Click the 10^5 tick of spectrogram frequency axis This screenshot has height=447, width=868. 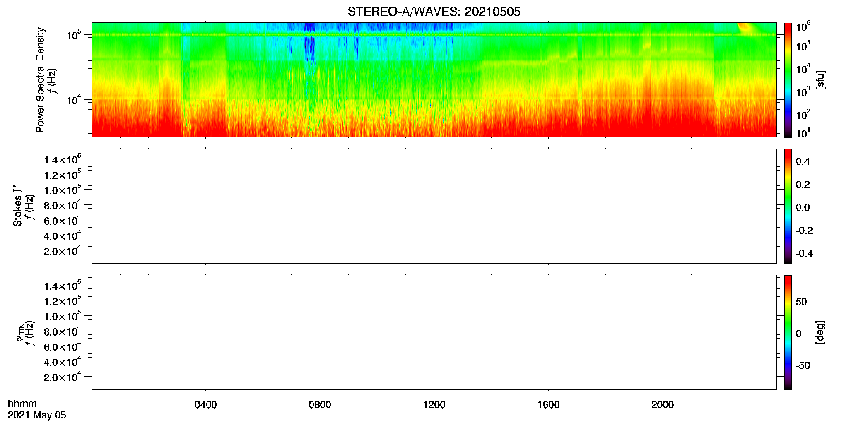(x=73, y=35)
